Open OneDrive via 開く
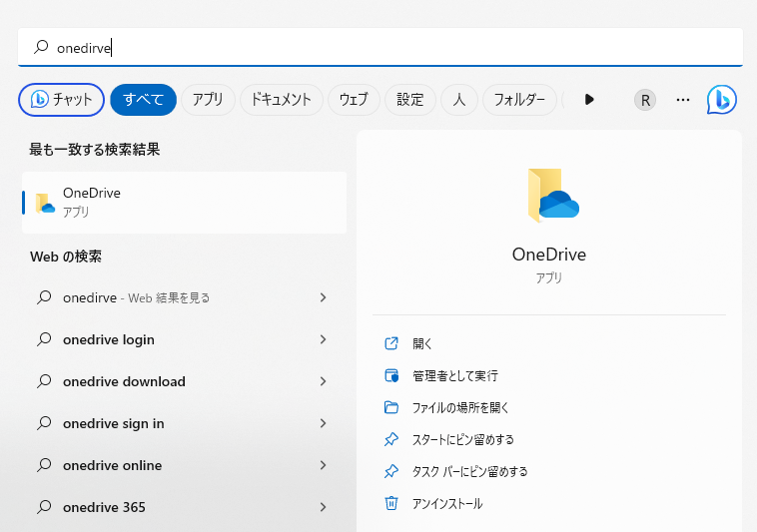 (422, 344)
